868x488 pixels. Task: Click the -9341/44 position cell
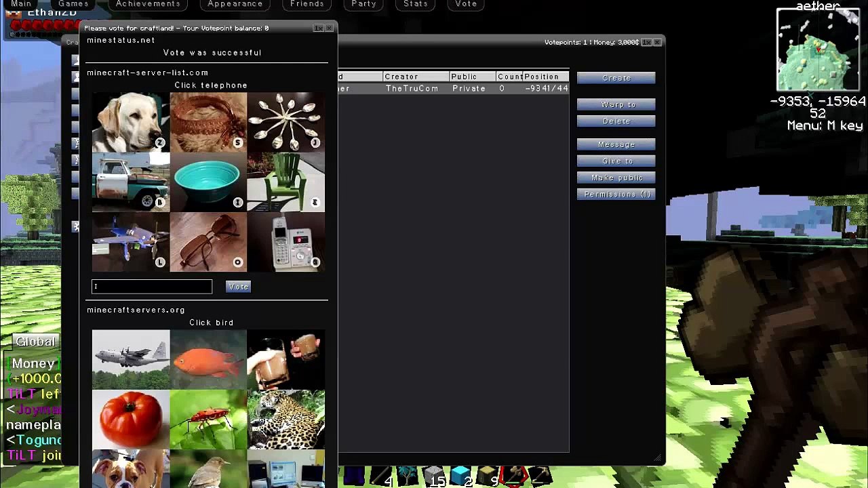(546, 89)
